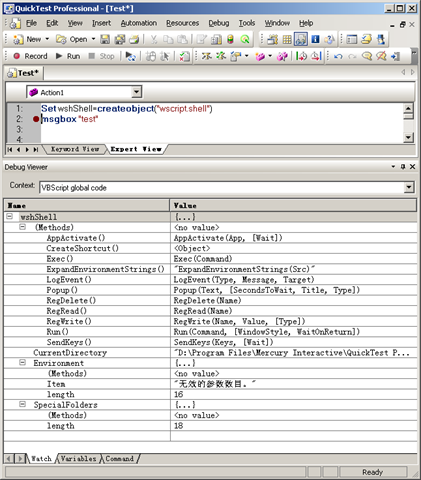The width and height of the screenshot is (421, 480).
Task: Click the first-tab navigation arrow beside Keyword View
Action: (10, 150)
